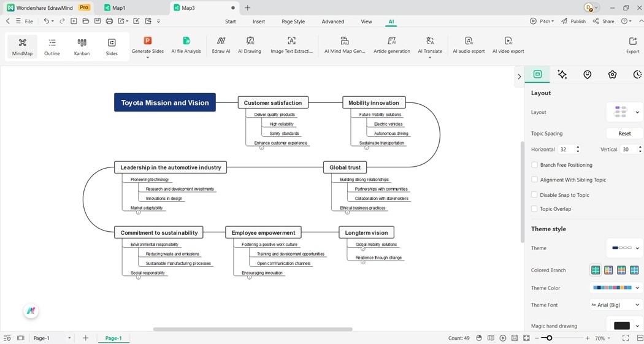Click the Export button at ribbon right

pyautogui.click(x=632, y=45)
